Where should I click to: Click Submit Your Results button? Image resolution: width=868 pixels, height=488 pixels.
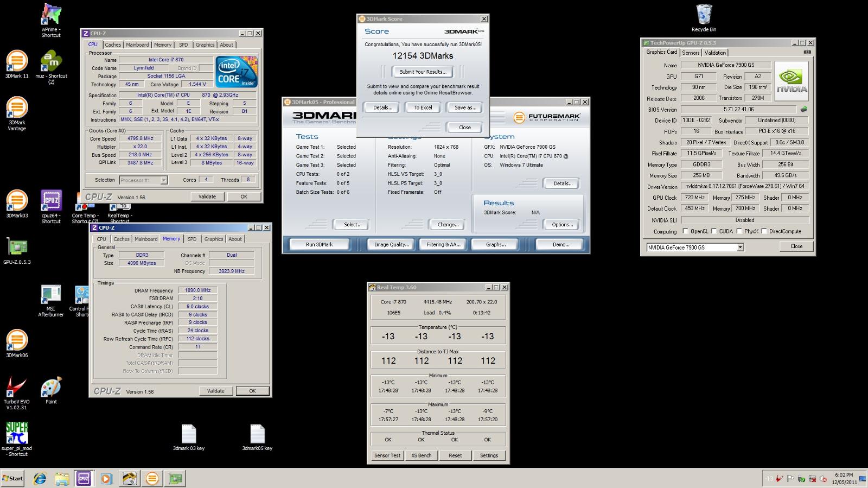pos(423,72)
